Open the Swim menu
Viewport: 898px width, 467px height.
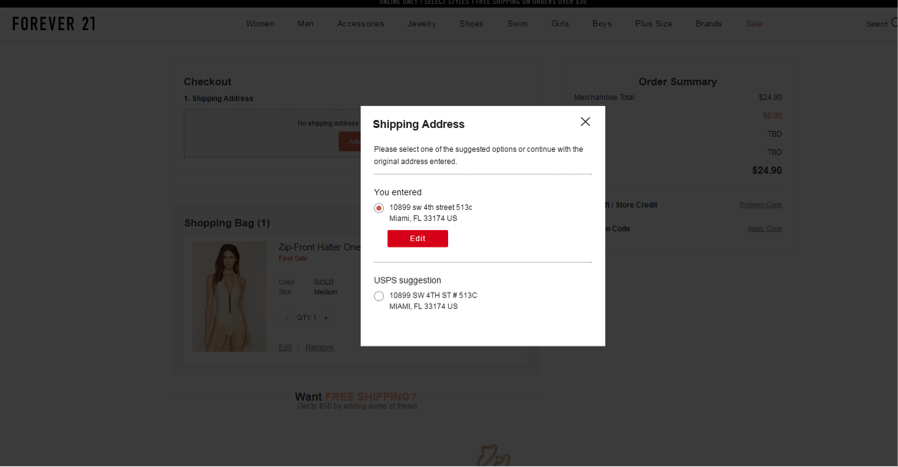pyautogui.click(x=517, y=23)
